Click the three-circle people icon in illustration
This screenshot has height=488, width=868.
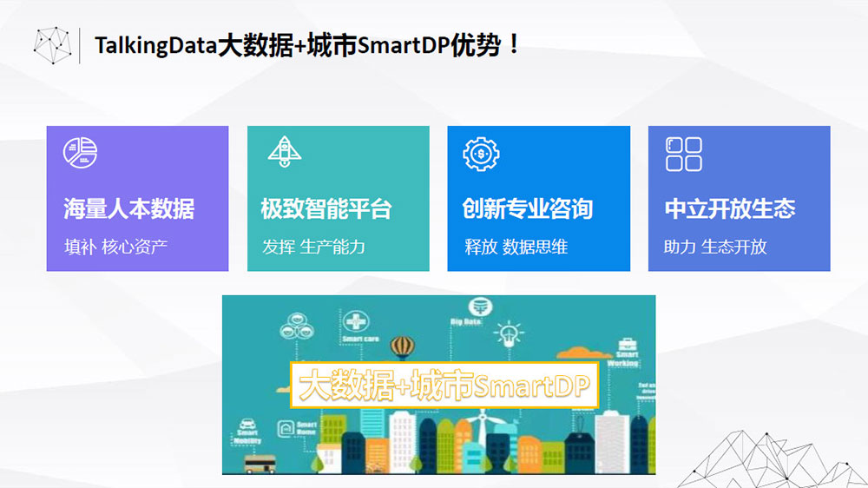pyautogui.click(x=297, y=326)
